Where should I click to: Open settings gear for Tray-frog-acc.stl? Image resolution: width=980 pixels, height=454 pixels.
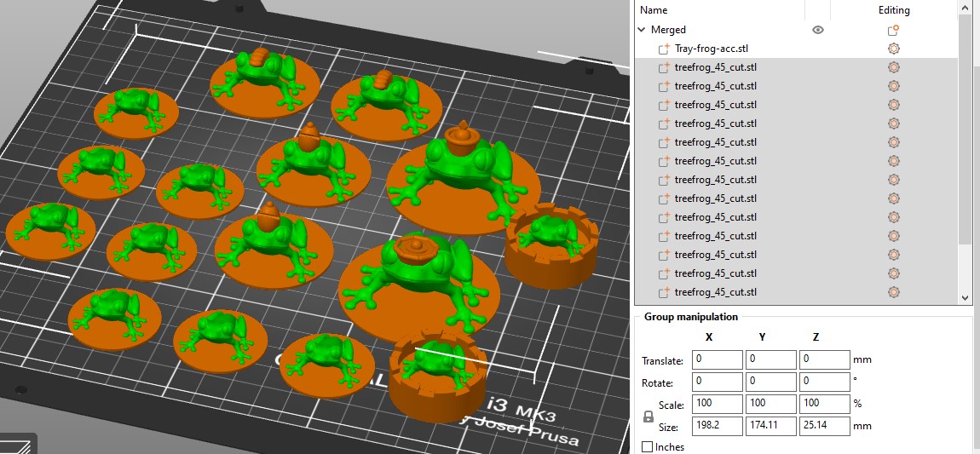click(x=893, y=48)
